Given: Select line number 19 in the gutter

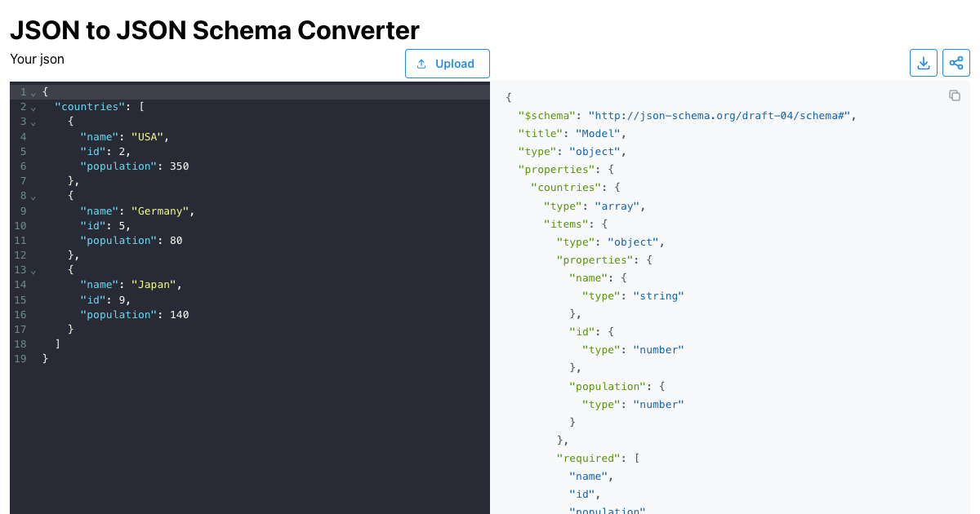Looking at the screenshot, I should click(x=20, y=358).
